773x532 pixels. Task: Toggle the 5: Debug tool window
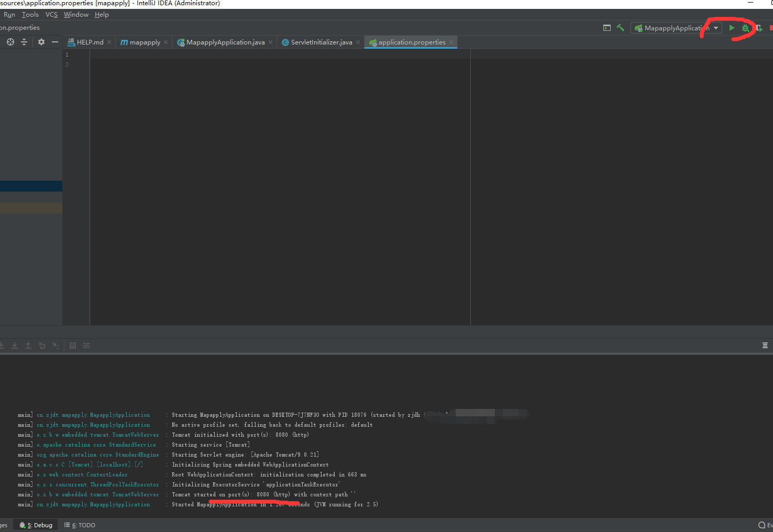pyautogui.click(x=36, y=525)
